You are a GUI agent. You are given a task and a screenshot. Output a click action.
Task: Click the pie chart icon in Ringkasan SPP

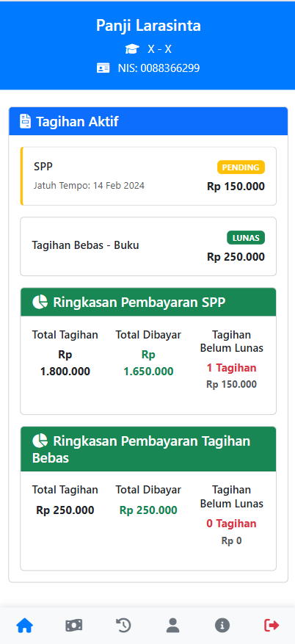point(40,303)
